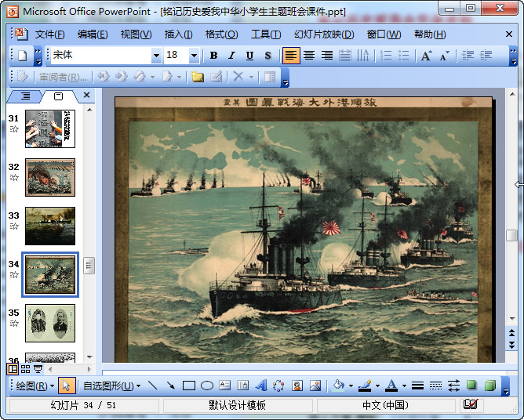Switch to Slide Sorter view

[25, 369]
